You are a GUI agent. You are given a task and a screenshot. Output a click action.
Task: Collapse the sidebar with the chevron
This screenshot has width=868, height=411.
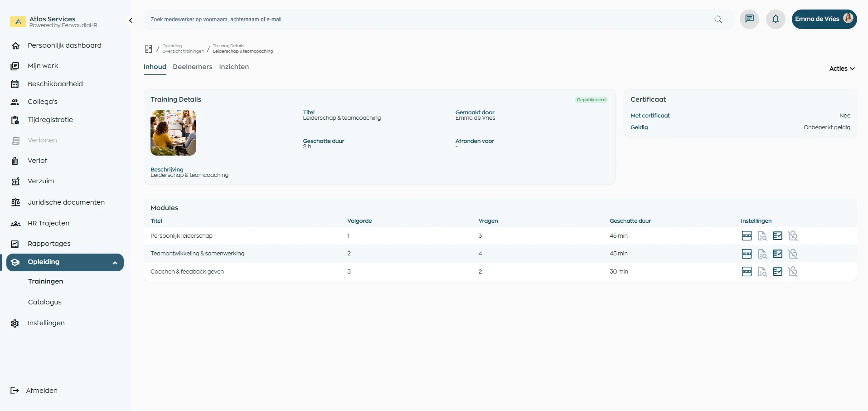tap(131, 20)
